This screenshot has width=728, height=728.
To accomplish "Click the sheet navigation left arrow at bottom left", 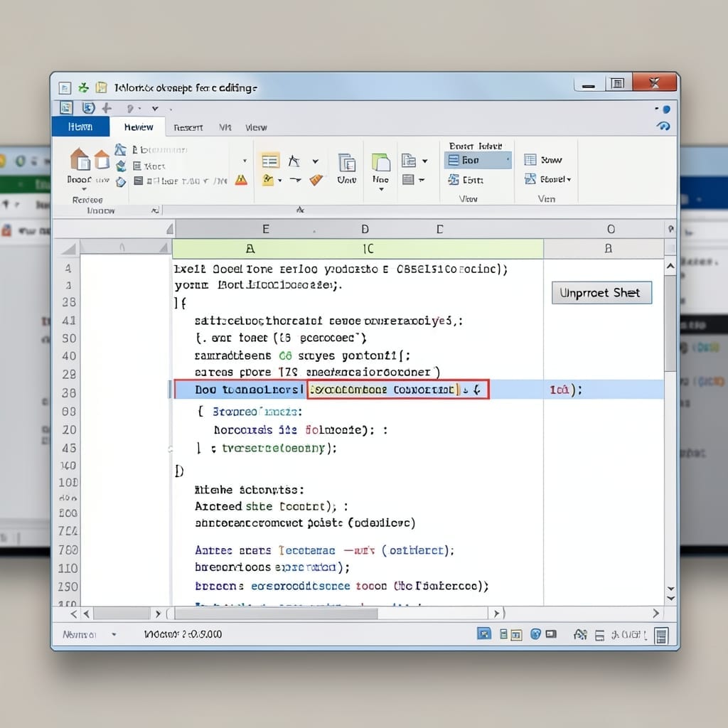I will [74, 614].
